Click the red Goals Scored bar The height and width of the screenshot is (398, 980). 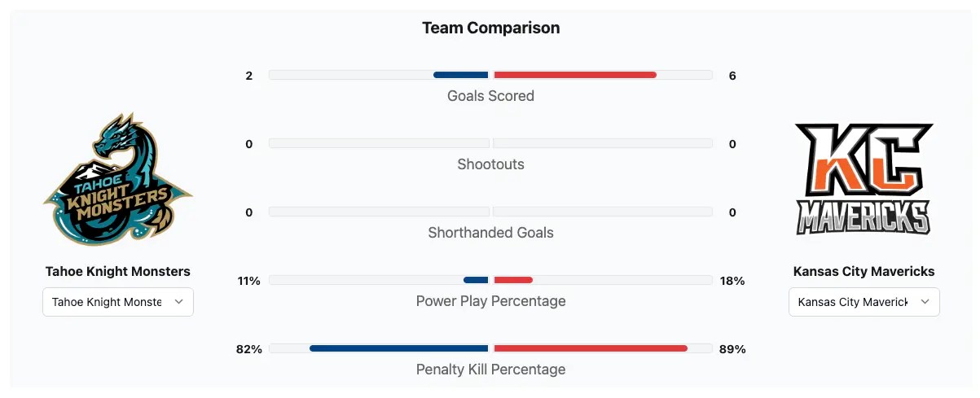point(575,75)
